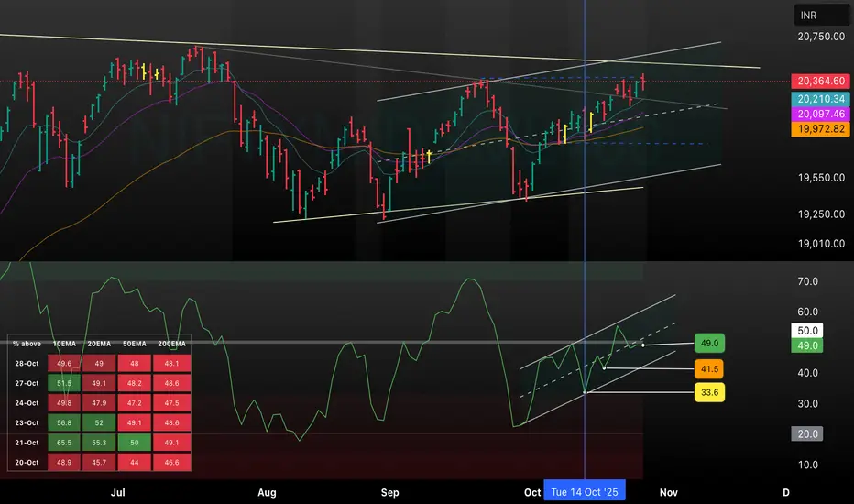Select the 24-Oct row label
Image resolution: width=854 pixels, height=504 pixels.
(27, 403)
